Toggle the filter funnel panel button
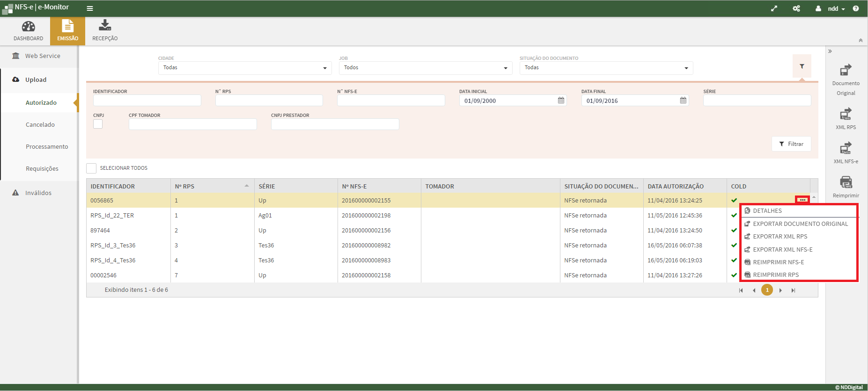This screenshot has width=868, height=391. pyautogui.click(x=802, y=66)
